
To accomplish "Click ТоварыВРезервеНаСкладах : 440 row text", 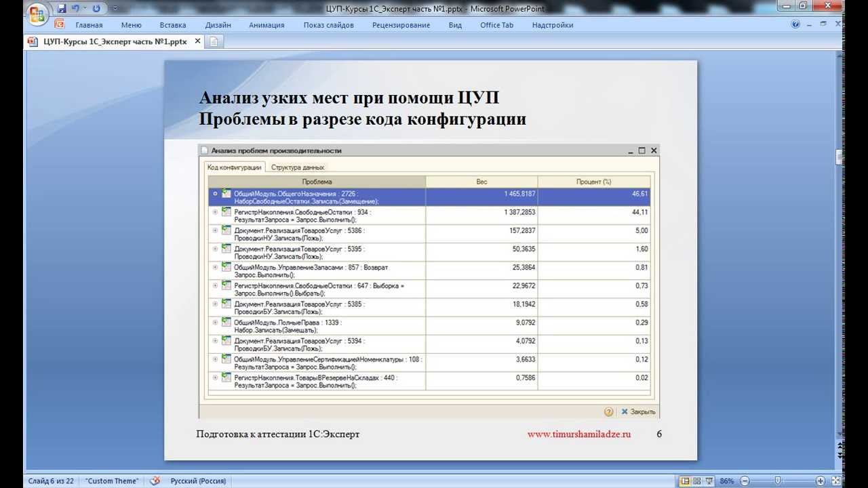I will pyautogui.click(x=316, y=382).
